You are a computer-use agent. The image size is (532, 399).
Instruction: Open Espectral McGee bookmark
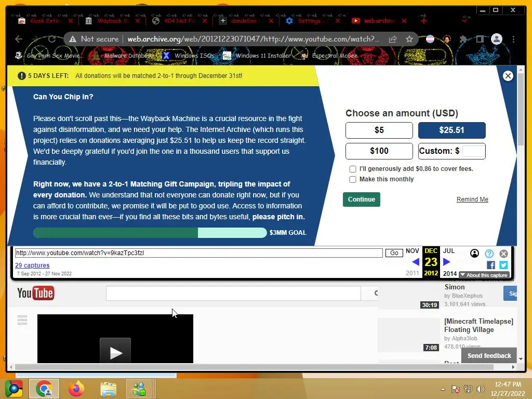329,56
